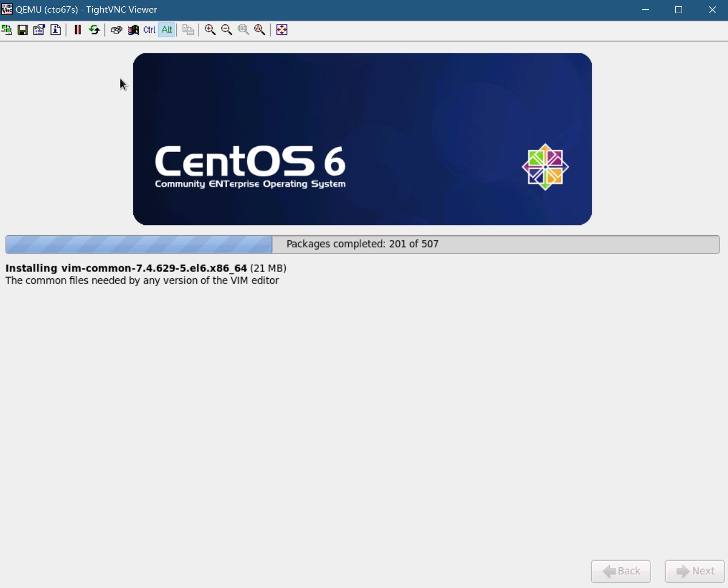Enable auto zoom scaling
Image resolution: width=728 pixels, height=588 pixels.
click(x=260, y=30)
